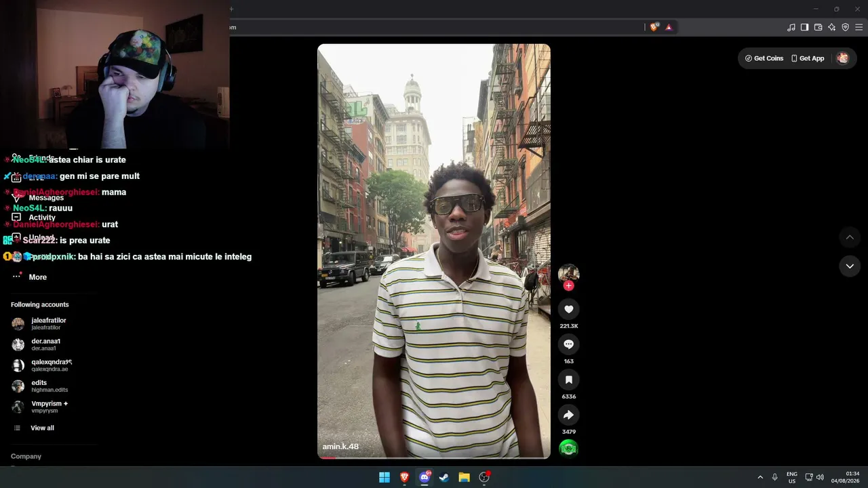Open the Brave Wallet icon

818,27
